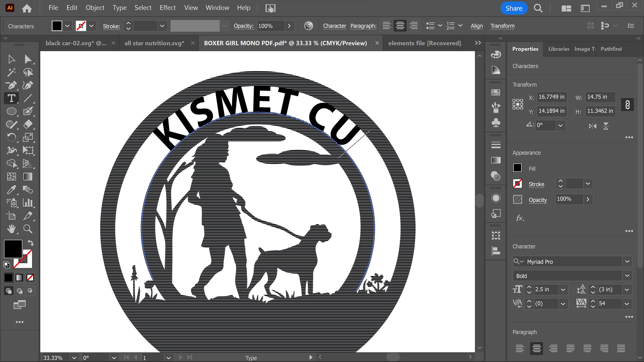Click the black fill swatch in Appearance
644x362 pixels.
pyautogui.click(x=517, y=168)
